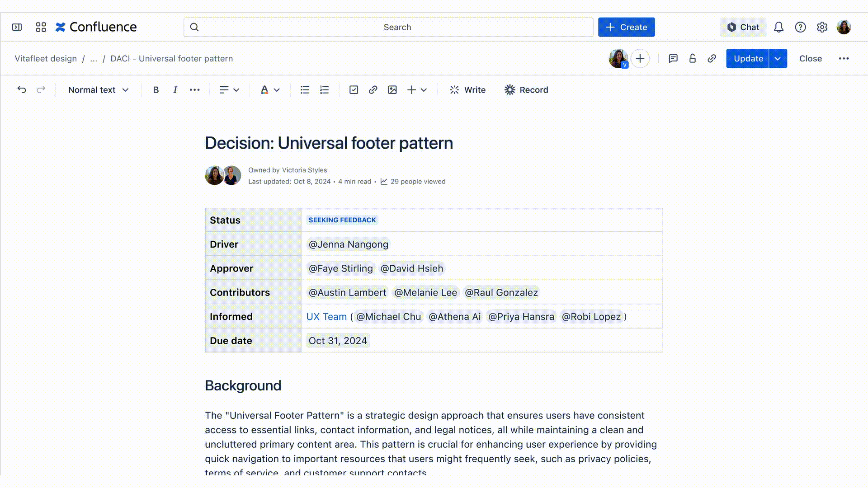Select the @Priya Hansra mention

[521, 316]
